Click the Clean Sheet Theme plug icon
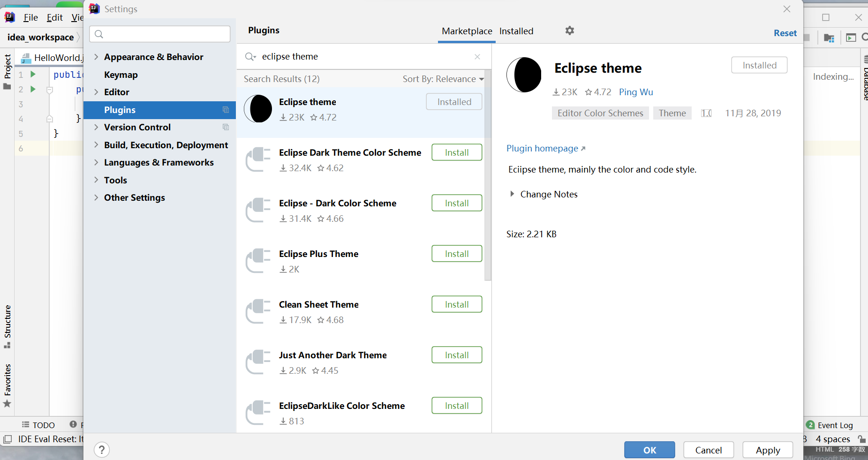This screenshot has height=460, width=868. tap(258, 311)
